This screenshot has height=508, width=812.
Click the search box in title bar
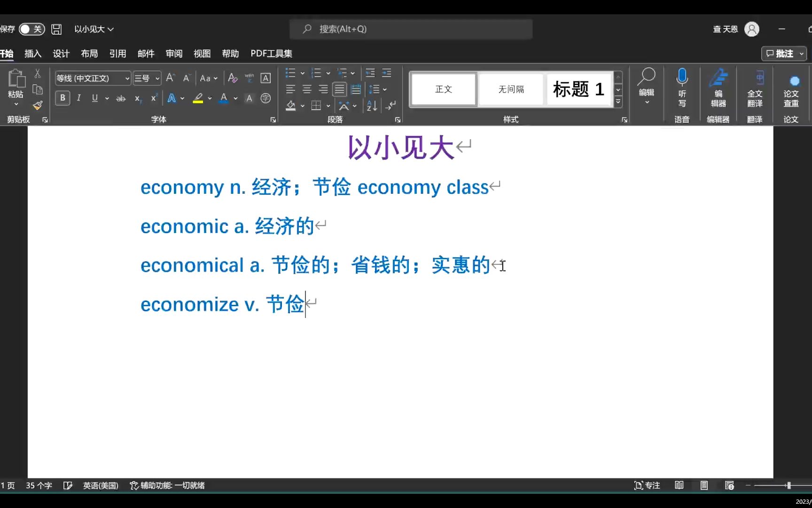[x=411, y=29]
